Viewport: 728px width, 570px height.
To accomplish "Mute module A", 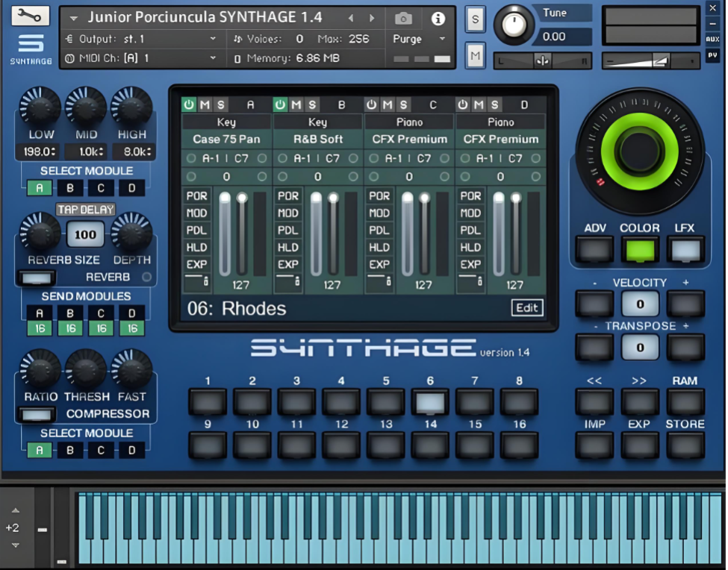I will 205,104.
